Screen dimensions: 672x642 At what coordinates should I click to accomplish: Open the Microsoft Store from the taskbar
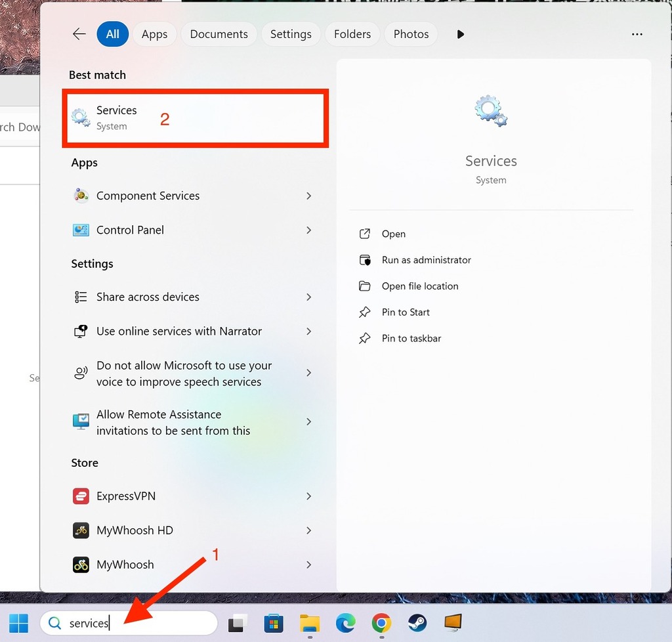(x=274, y=623)
